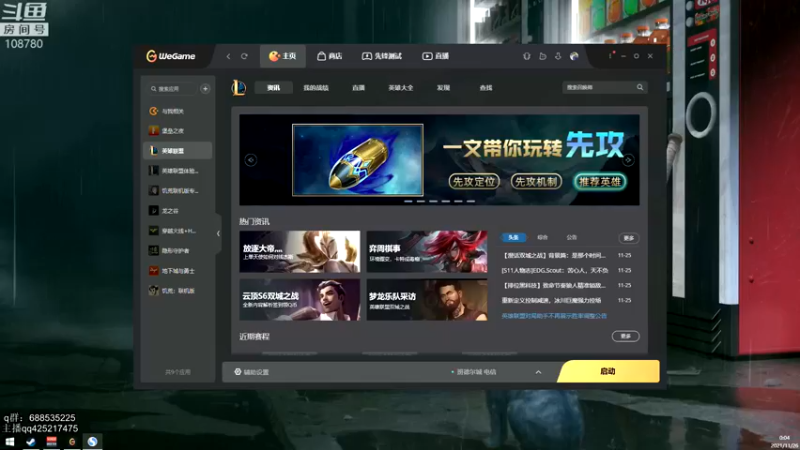Open the 云顶S6双城之战 news card

tap(299, 299)
